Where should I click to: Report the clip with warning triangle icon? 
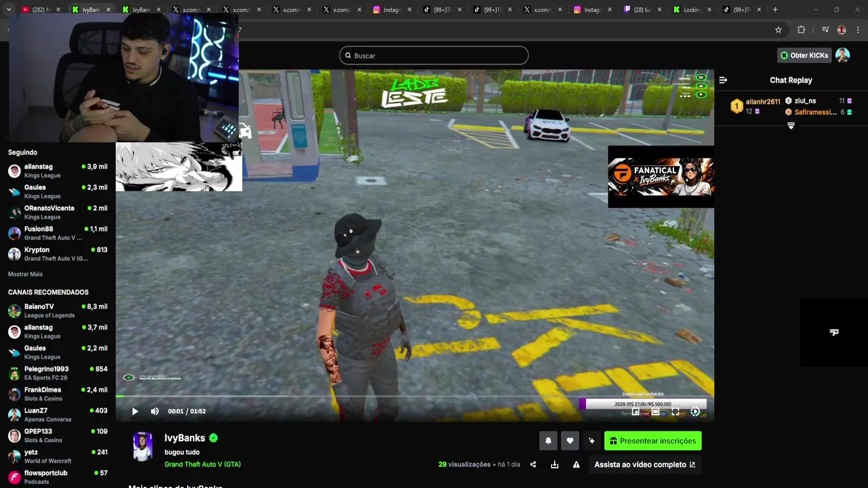pos(576,464)
